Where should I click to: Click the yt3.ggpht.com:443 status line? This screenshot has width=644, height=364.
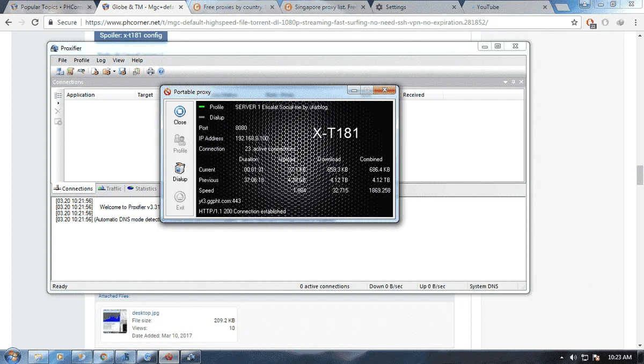(x=220, y=201)
